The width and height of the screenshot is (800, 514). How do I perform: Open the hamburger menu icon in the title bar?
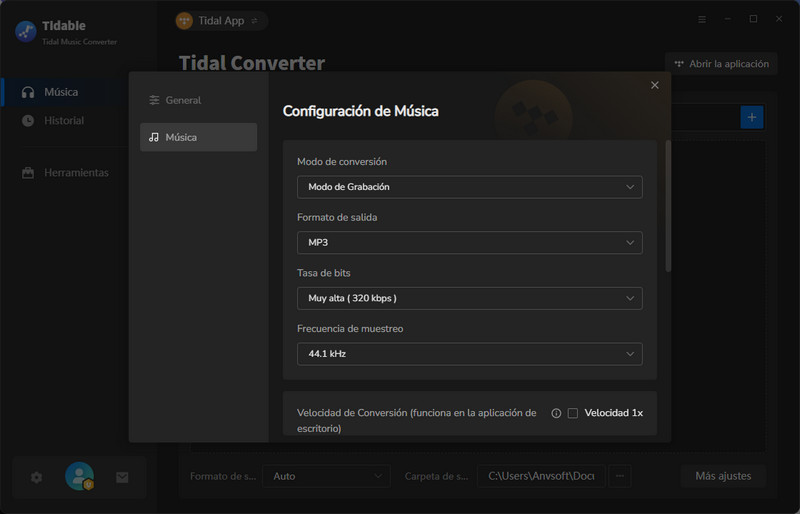click(x=702, y=19)
